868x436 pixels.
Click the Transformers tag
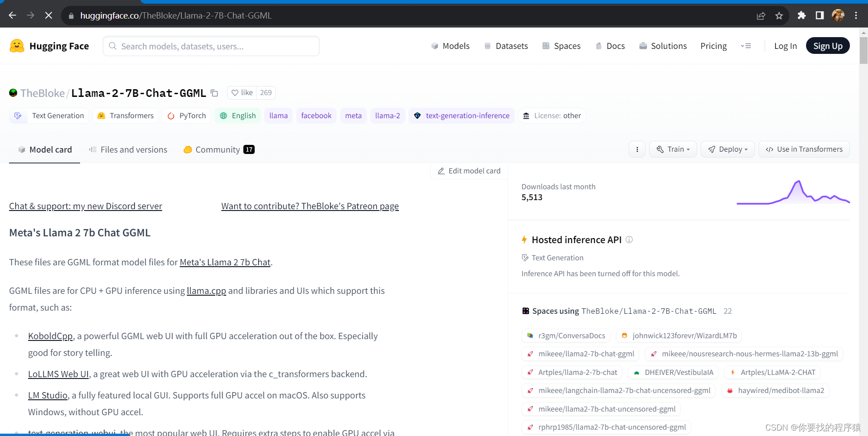pyautogui.click(x=126, y=116)
